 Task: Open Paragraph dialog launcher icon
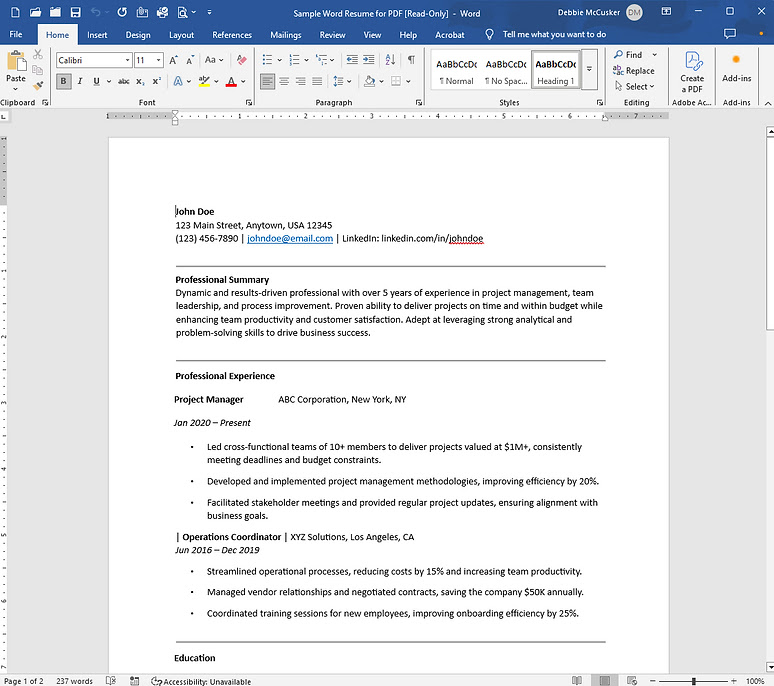click(x=419, y=103)
